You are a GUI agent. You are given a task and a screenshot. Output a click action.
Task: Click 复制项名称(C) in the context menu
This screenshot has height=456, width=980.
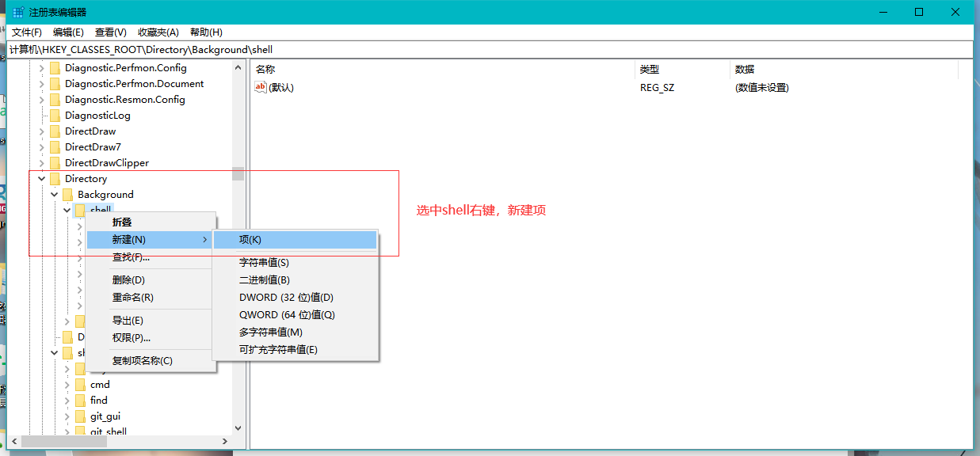pyautogui.click(x=151, y=361)
